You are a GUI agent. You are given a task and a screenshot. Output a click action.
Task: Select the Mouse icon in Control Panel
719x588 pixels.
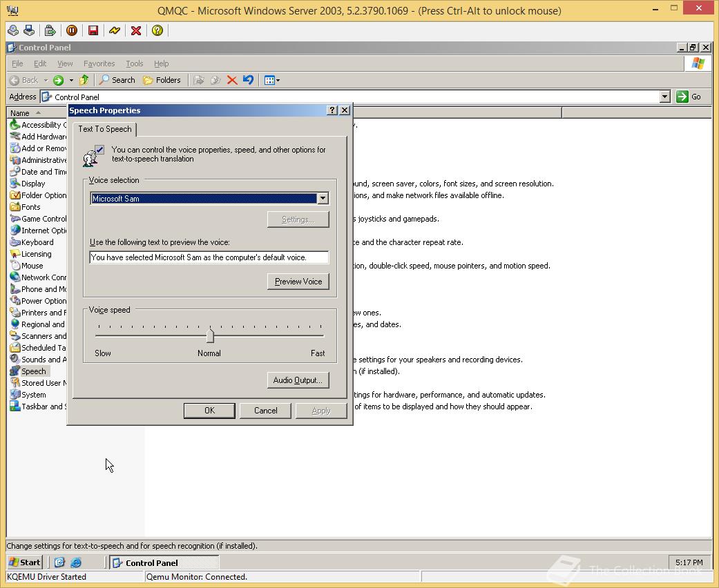(x=15, y=265)
